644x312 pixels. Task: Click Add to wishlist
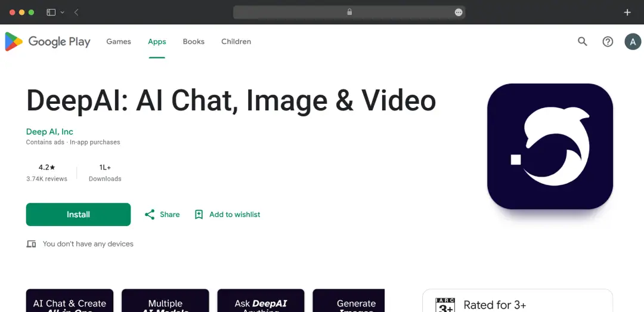click(x=234, y=215)
